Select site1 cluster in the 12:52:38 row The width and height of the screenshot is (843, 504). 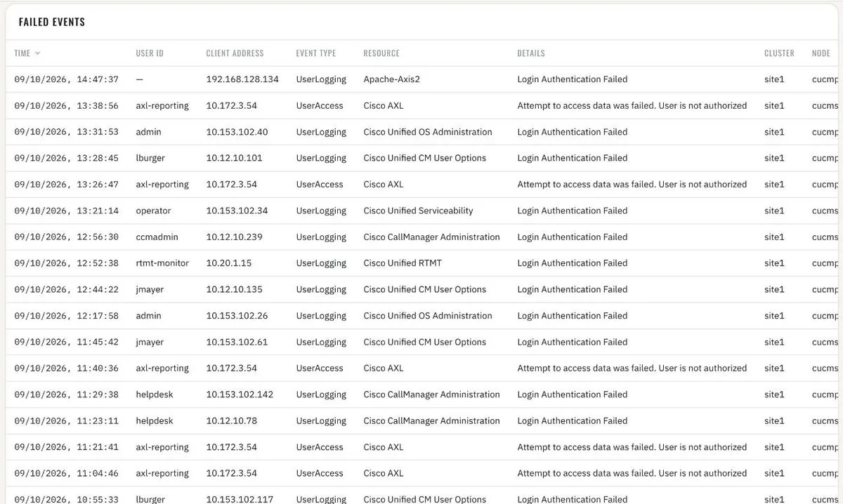774,263
